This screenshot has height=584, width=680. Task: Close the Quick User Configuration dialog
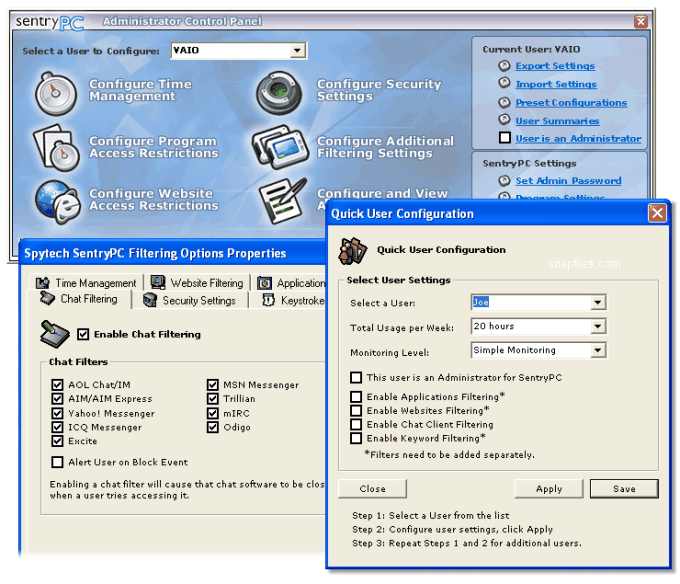point(657,213)
